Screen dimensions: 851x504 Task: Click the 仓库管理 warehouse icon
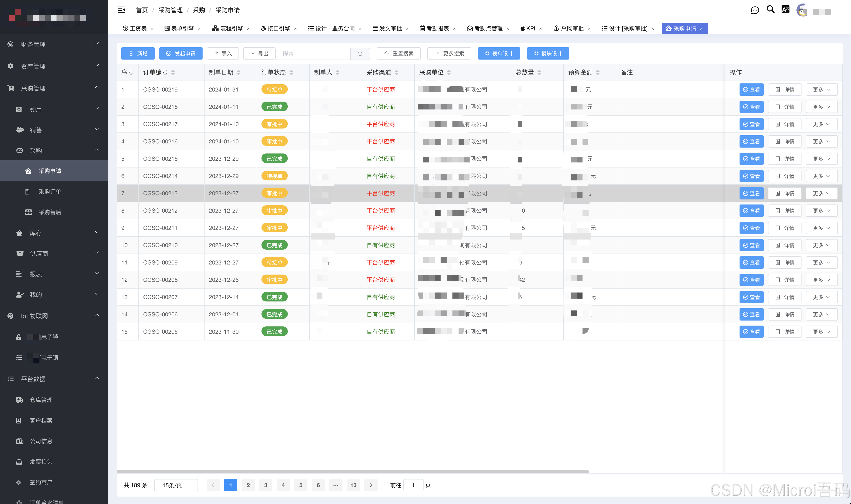click(x=19, y=400)
